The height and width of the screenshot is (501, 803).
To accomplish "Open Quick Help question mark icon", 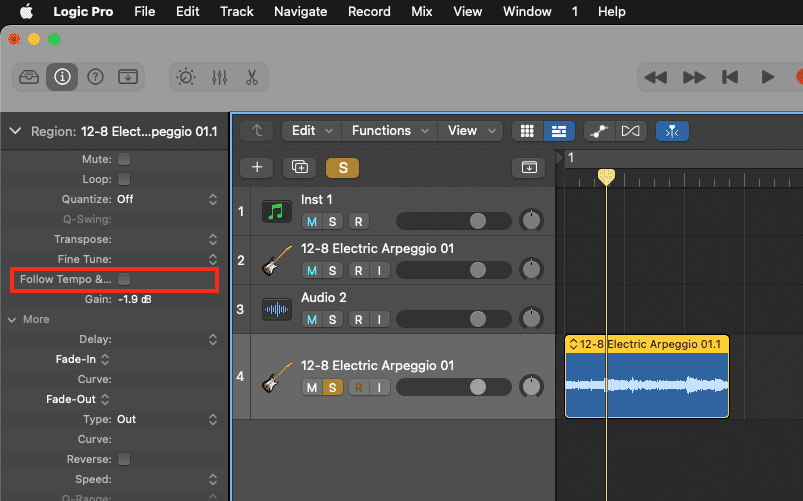I will (x=95, y=77).
